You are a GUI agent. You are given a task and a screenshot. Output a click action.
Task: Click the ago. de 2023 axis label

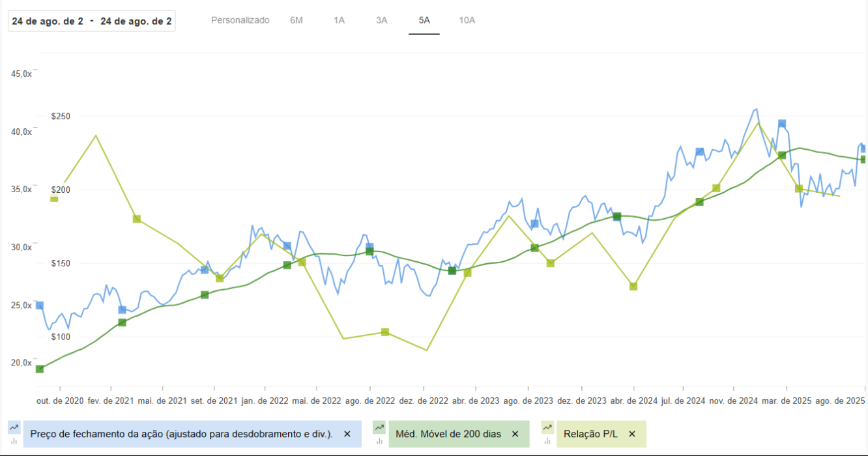pyautogui.click(x=528, y=401)
